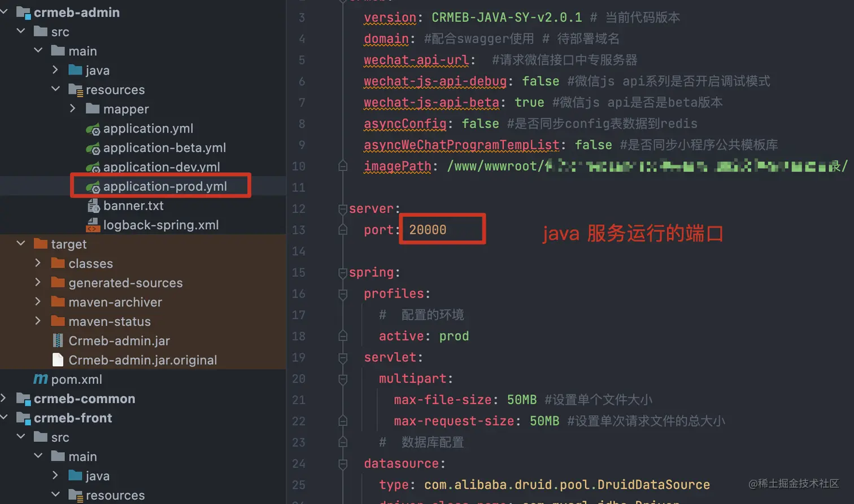Image resolution: width=854 pixels, height=504 pixels.
Task: Open logback-spring.xml file
Action: pos(161,225)
